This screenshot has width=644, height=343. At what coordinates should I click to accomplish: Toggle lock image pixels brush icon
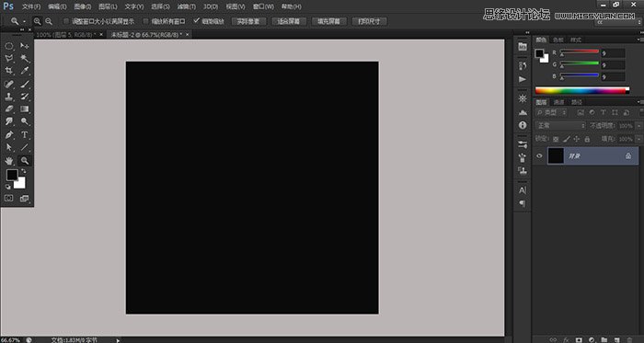(567, 139)
